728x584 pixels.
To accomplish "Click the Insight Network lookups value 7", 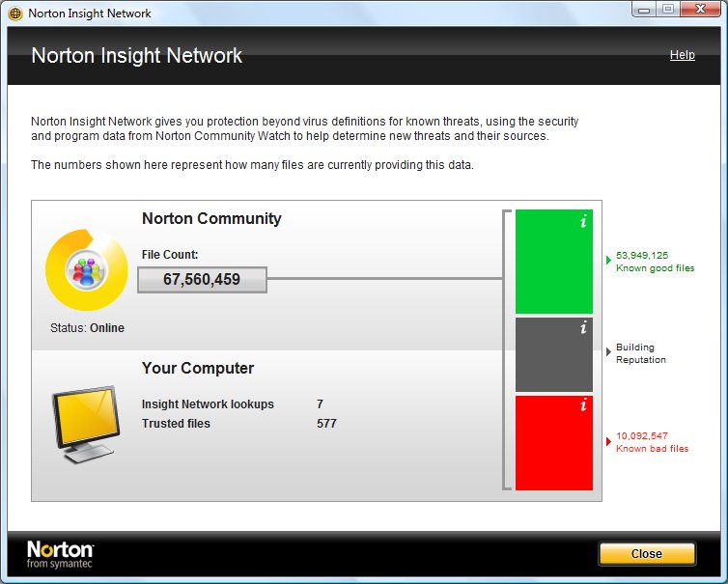I will point(320,403).
